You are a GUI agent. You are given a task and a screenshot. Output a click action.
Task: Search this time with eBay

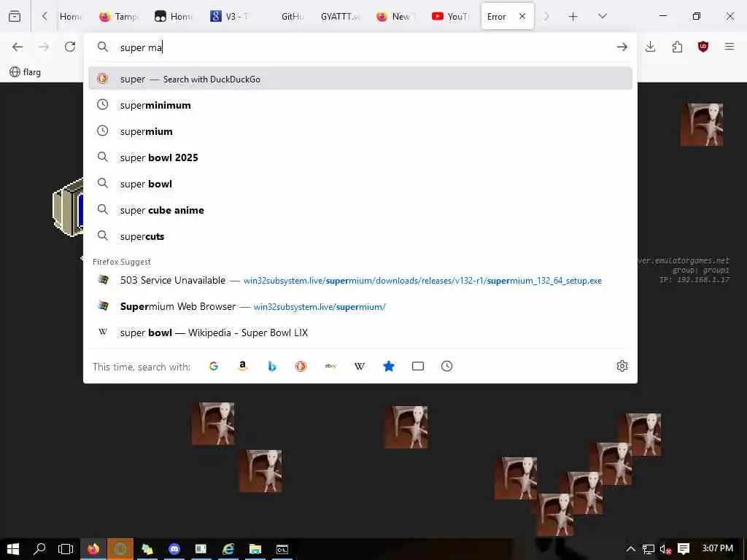pyautogui.click(x=330, y=366)
